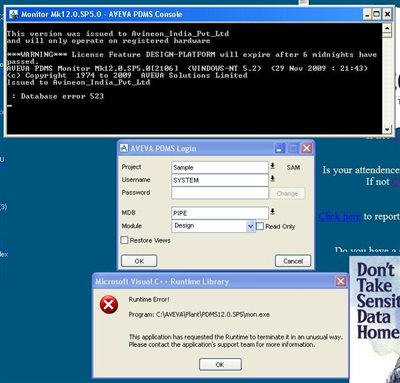Enable the Read Only checkbox
The height and width of the screenshot is (383, 400).
[x=260, y=226]
